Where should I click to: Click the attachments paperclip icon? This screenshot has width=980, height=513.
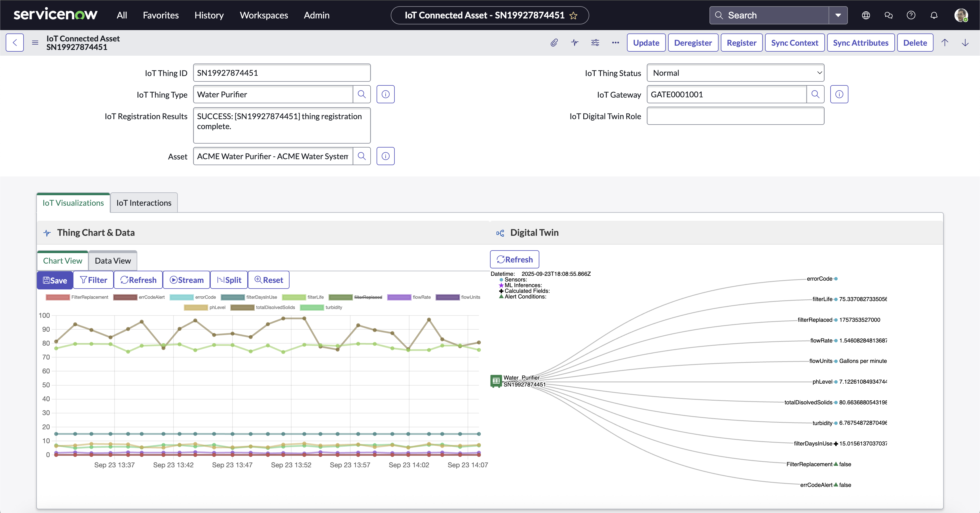[x=554, y=43]
